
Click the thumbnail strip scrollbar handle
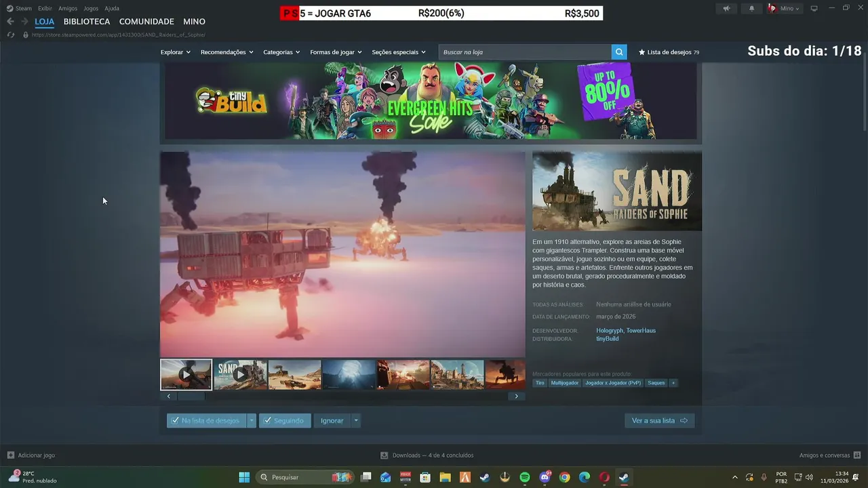pos(191,396)
